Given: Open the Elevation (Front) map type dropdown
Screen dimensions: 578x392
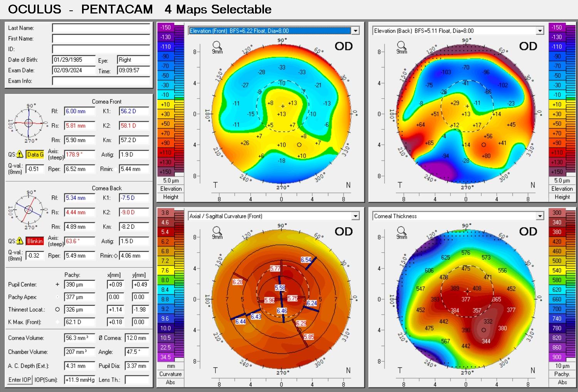Looking at the screenshot, I should click(356, 31).
